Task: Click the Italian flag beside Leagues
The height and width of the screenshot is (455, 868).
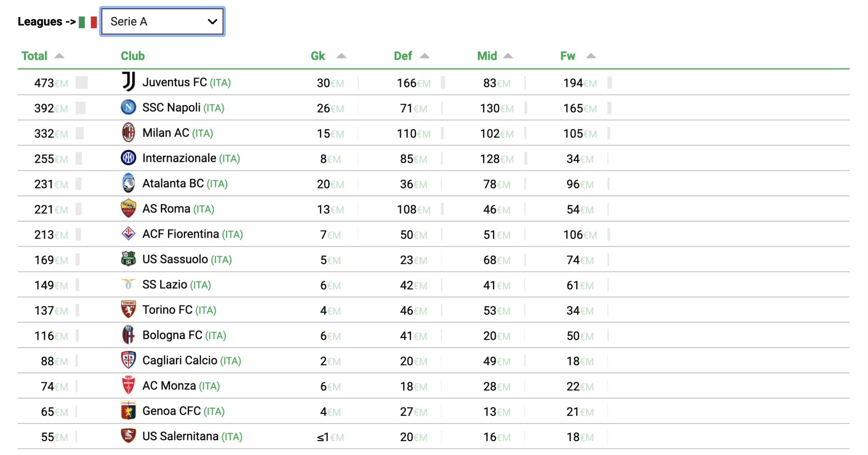Action: [88, 22]
